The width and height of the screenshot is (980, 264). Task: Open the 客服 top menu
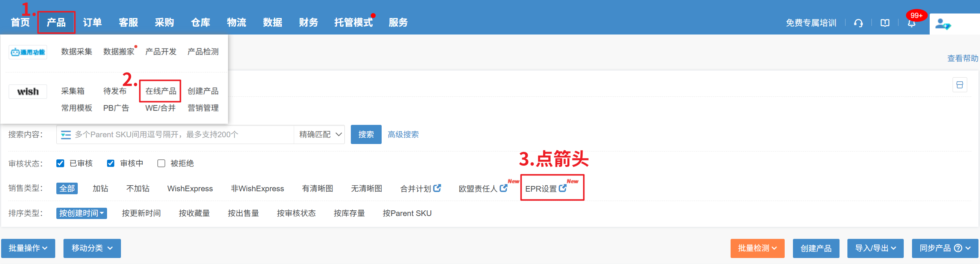[128, 22]
